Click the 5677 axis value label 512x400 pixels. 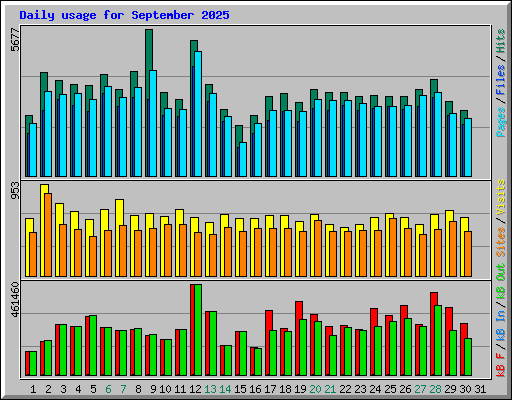pos(15,40)
